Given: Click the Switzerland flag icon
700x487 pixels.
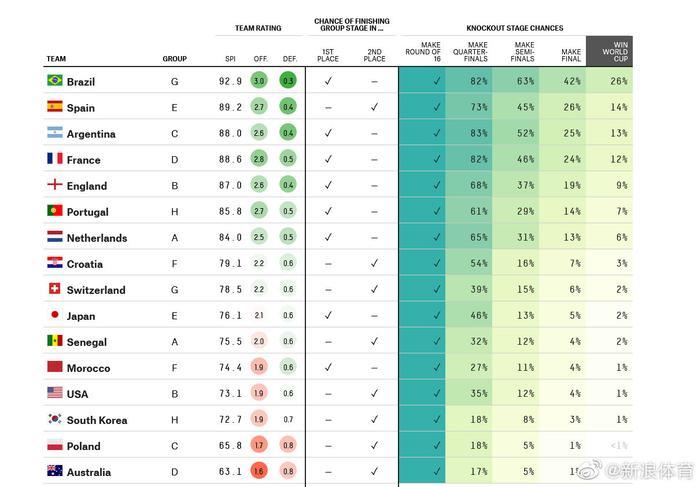Looking at the screenshot, I should tap(54, 288).
